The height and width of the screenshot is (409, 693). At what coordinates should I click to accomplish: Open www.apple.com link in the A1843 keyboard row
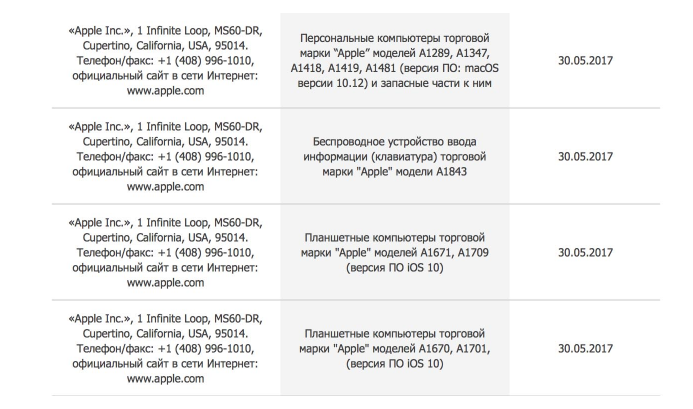pyautogui.click(x=166, y=187)
